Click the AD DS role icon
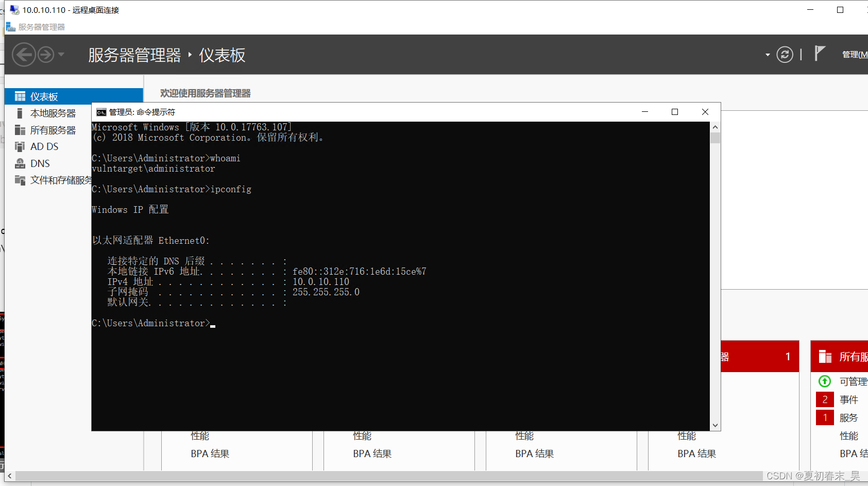This screenshot has width=868, height=486. (x=20, y=147)
